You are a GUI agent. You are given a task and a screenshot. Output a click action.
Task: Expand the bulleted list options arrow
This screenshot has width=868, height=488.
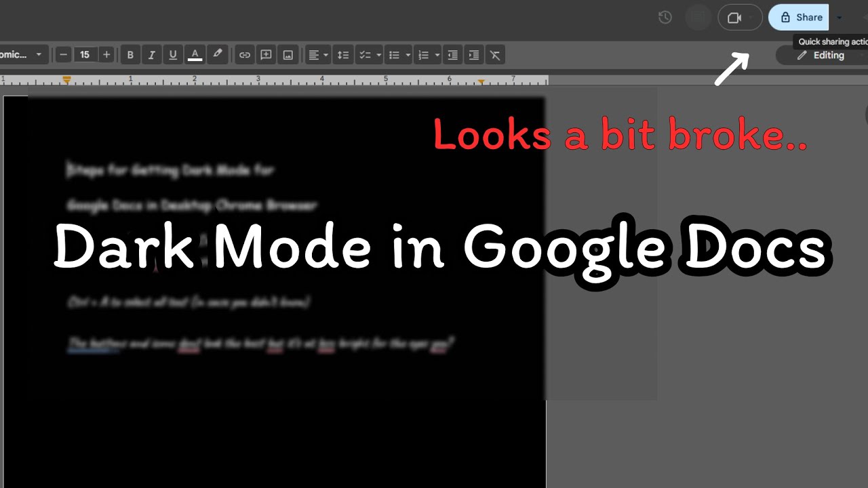click(408, 55)
